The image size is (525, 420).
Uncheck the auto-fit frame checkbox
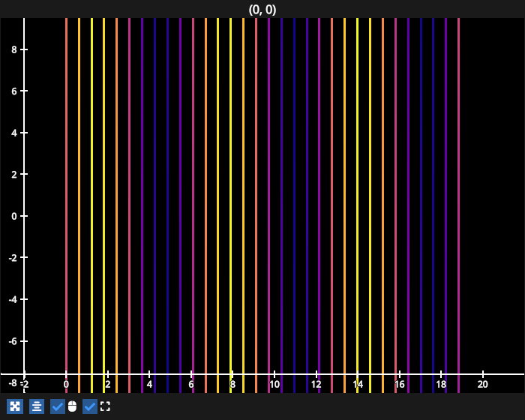[90, 406]
